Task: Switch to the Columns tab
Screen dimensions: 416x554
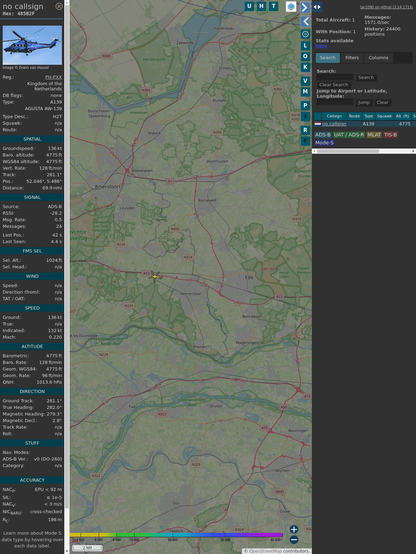Action: pos(378,58)
